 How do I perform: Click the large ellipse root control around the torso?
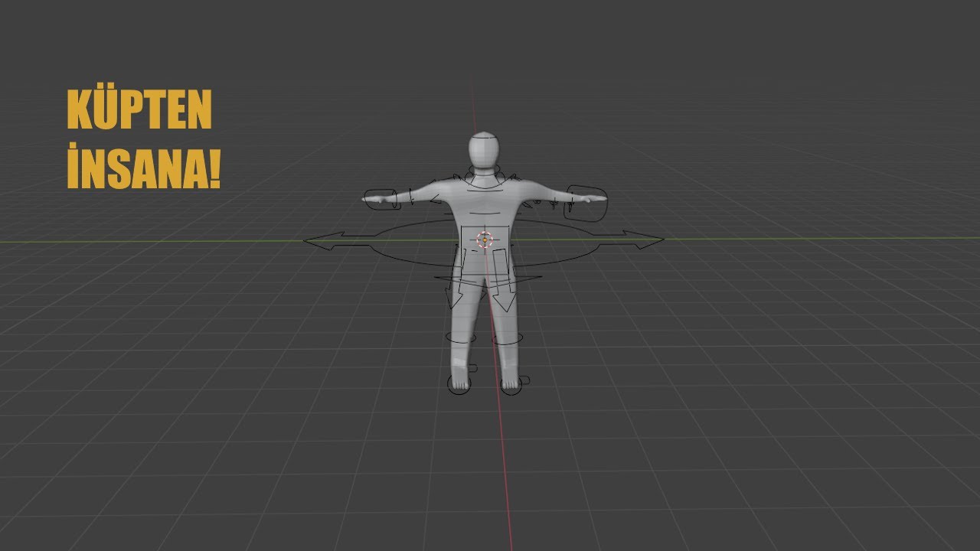pyautogui.click(x=484, y=244)
